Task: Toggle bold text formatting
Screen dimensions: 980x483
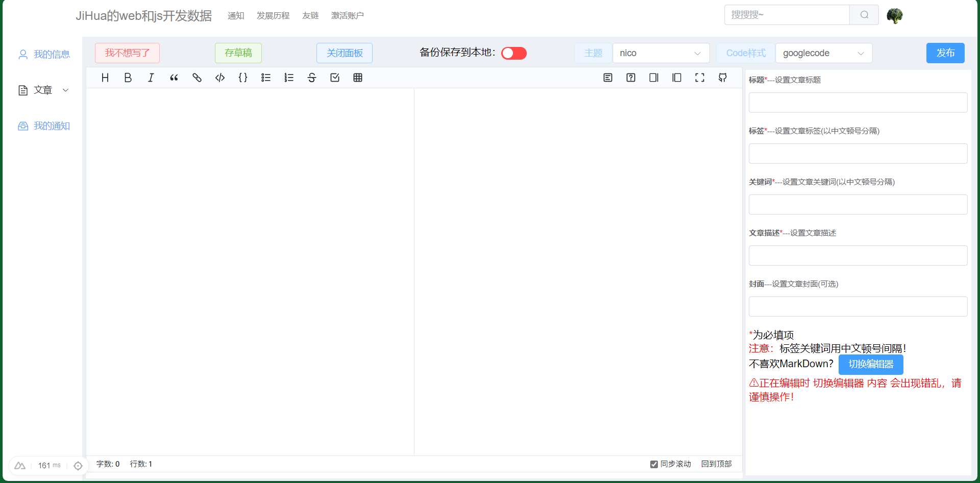Action: 128,78
